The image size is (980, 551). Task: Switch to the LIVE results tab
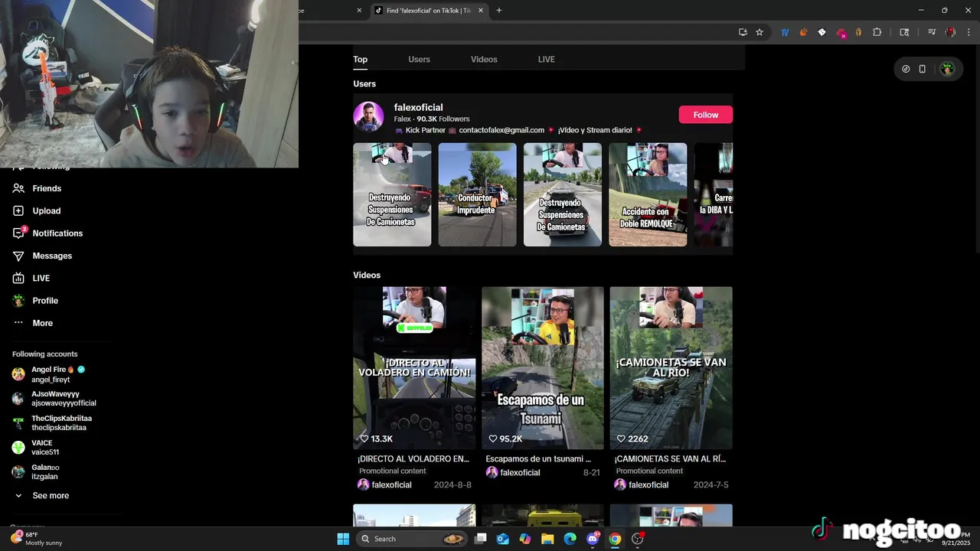pyautogui.click(x=547, y=60)
